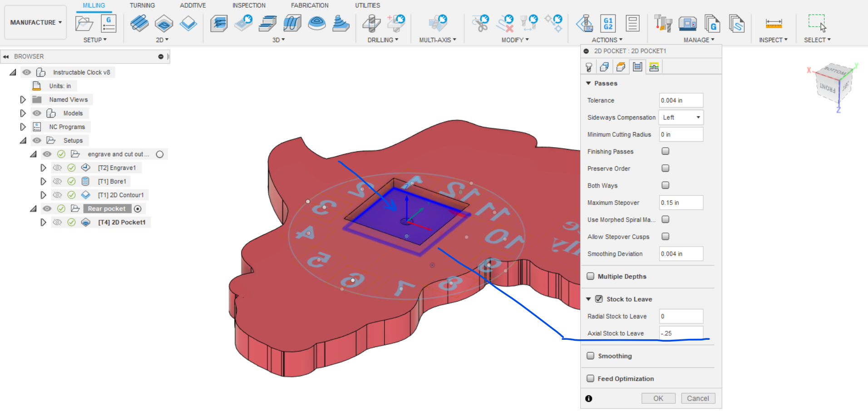Activate the engrave and cut out setup radio
The width and height of the screenshot is (868, 412).
pyautogui.click(x=160, y=154)
